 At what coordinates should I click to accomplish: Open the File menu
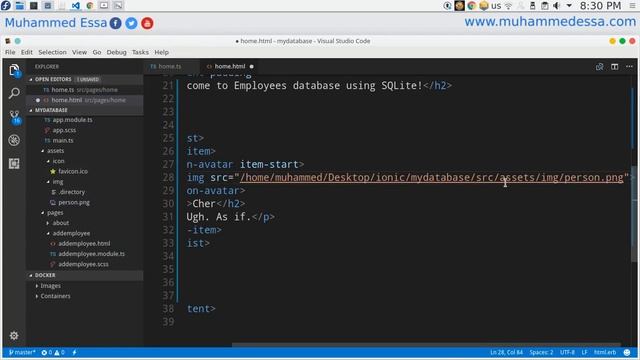[10, 52]
